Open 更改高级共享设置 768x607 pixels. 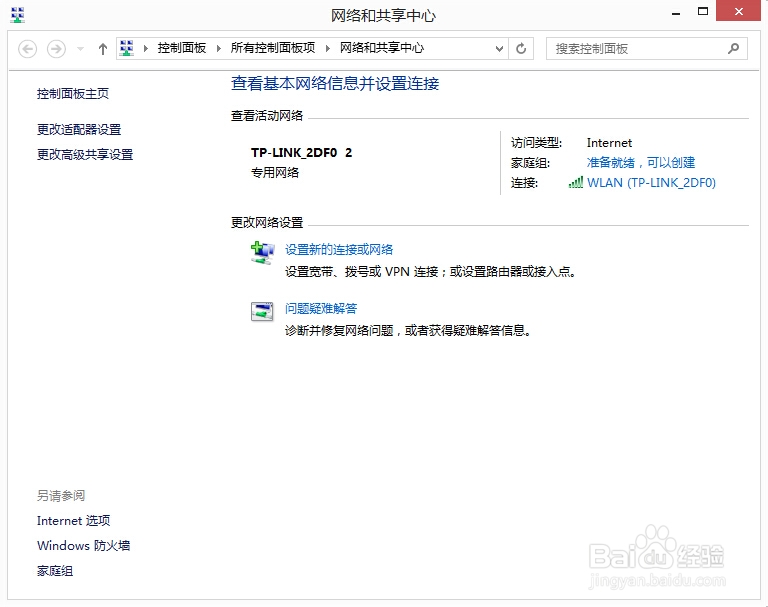(85, 155)
